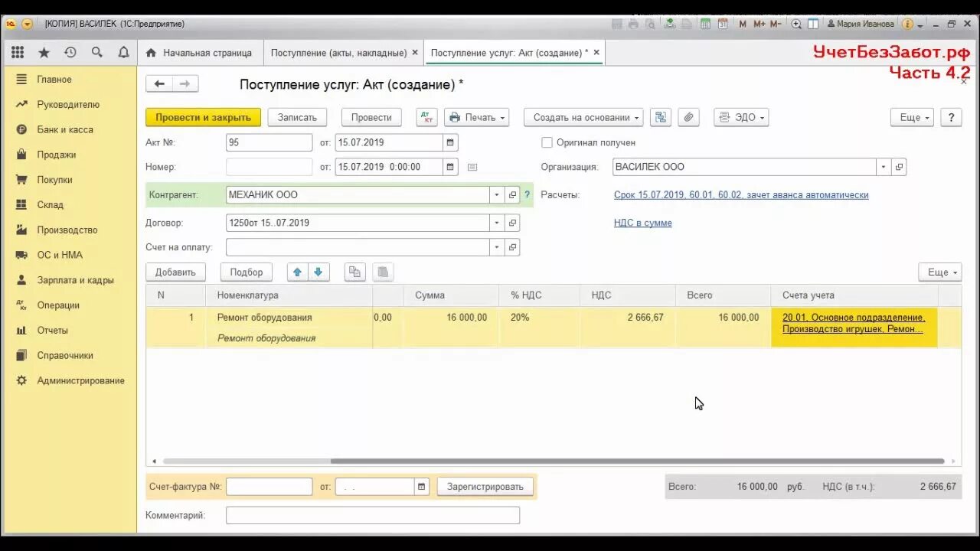
Task: Click the Зарегистрировать invoice button
Action: 485,487
